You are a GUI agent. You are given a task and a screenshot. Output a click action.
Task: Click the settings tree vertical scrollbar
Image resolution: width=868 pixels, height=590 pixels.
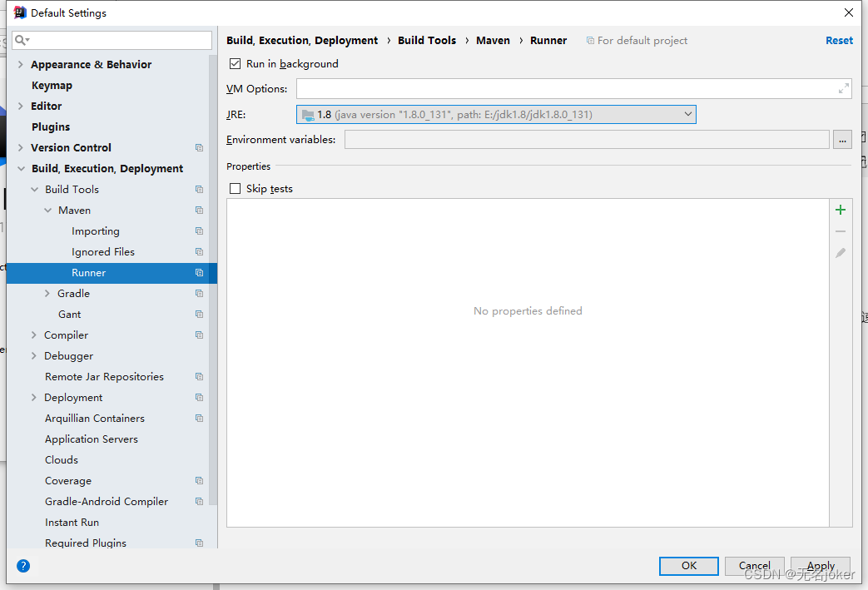213,280
